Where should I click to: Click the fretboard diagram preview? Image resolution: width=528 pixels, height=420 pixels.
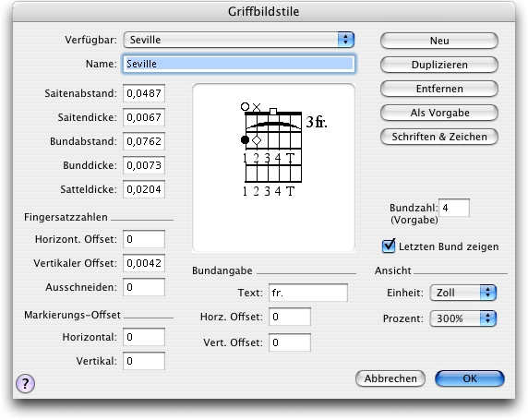pyautogui.click(x=273, y=168)
